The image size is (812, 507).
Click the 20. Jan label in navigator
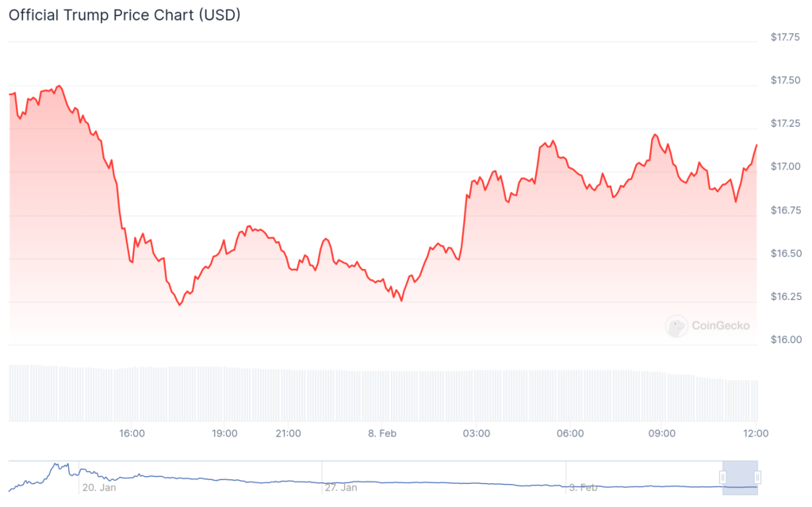point(98,488)
